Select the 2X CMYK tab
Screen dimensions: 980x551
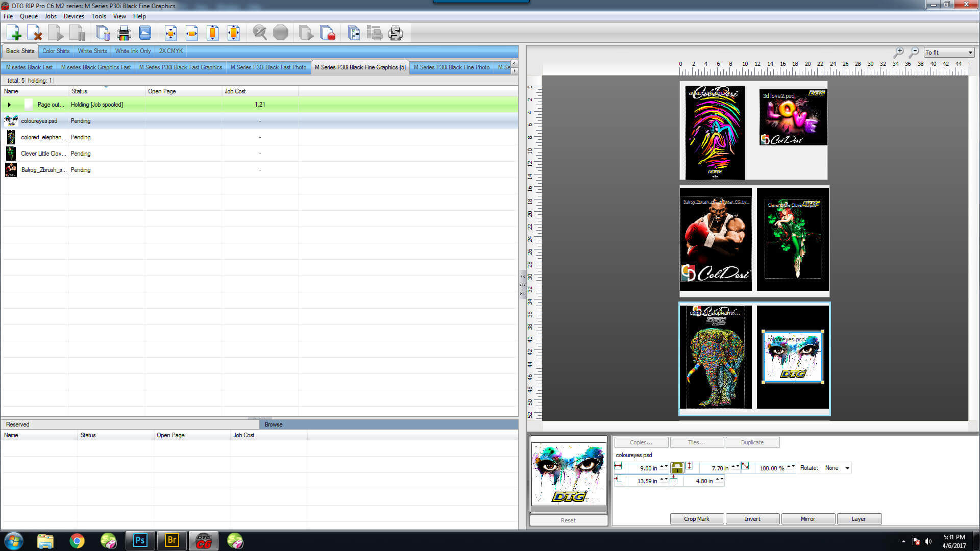tap(170, 51)
